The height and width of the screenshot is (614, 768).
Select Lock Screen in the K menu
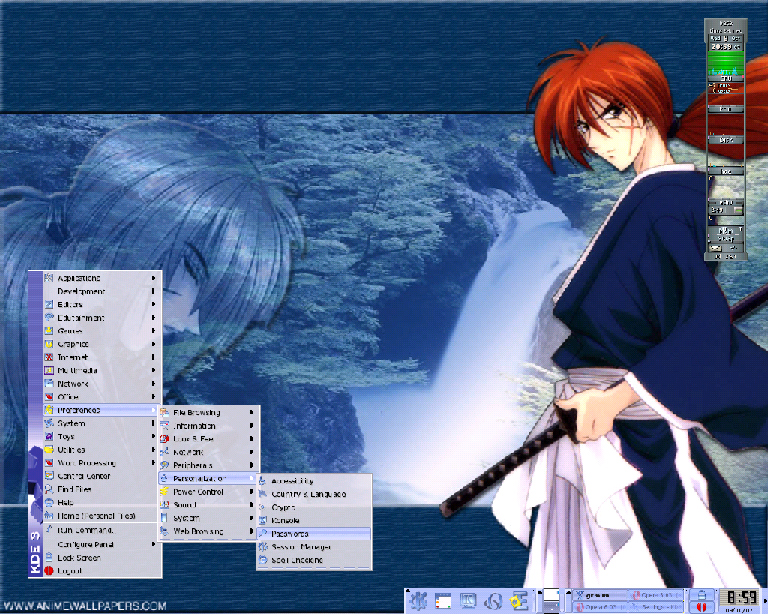tap(102, 558)
